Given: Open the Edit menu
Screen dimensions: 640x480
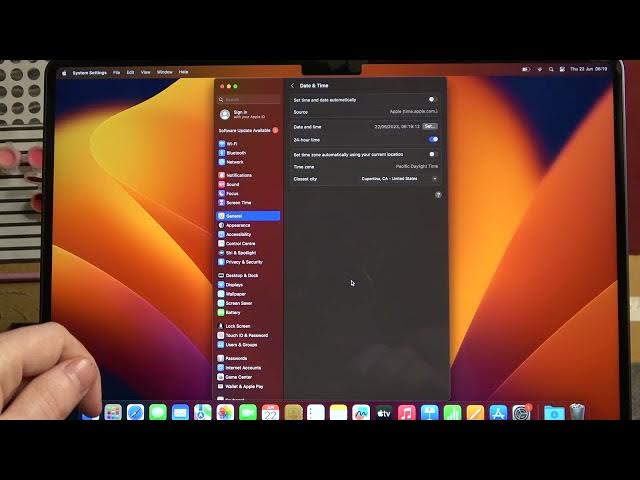Looking at the screenshot, I should pos(130,72).
